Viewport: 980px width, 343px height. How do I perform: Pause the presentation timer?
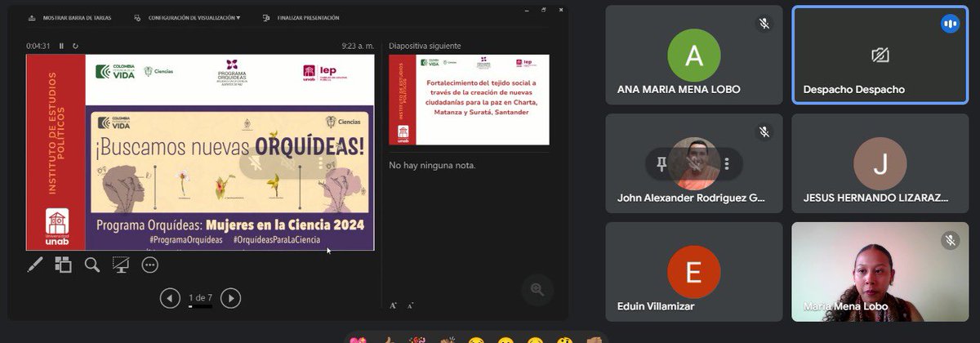click(61, 46)
